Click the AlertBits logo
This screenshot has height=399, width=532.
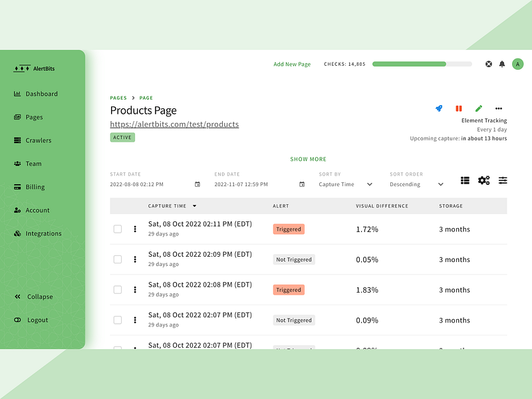tap(34, 68)
